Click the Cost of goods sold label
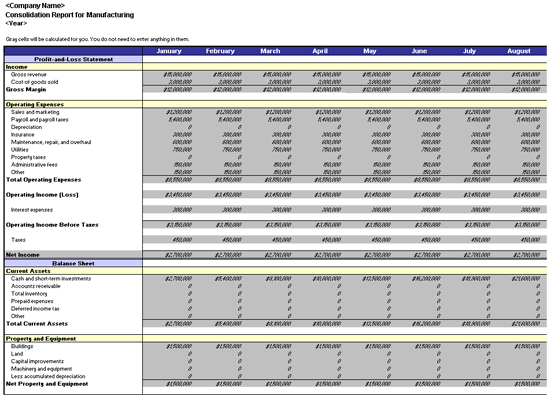The image size is (550, 399). (x=34, y=82)
